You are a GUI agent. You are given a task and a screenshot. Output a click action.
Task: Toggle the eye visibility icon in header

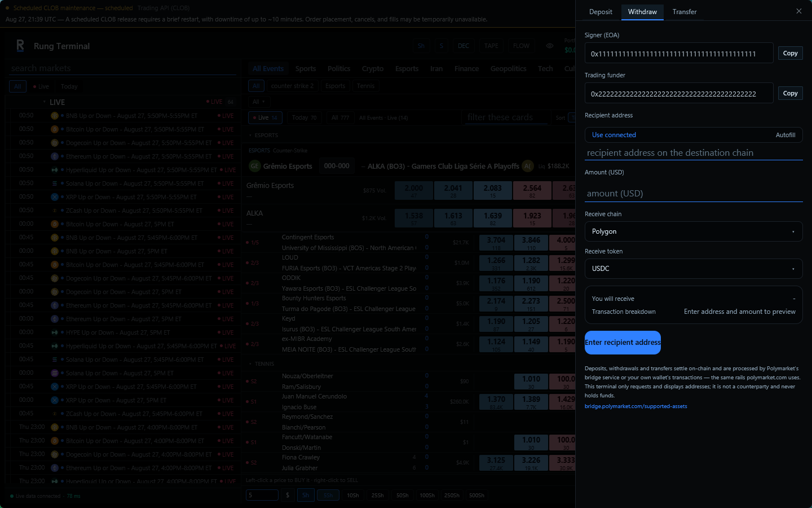[549, 46]
